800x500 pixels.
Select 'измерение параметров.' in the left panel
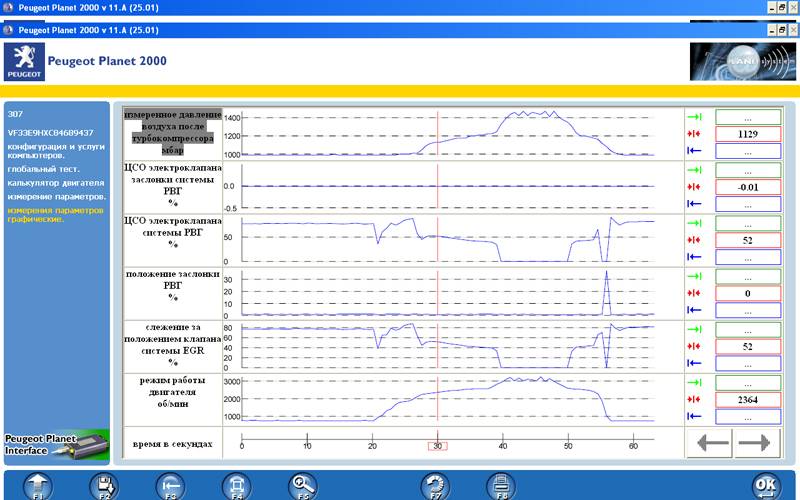[54, 196]
